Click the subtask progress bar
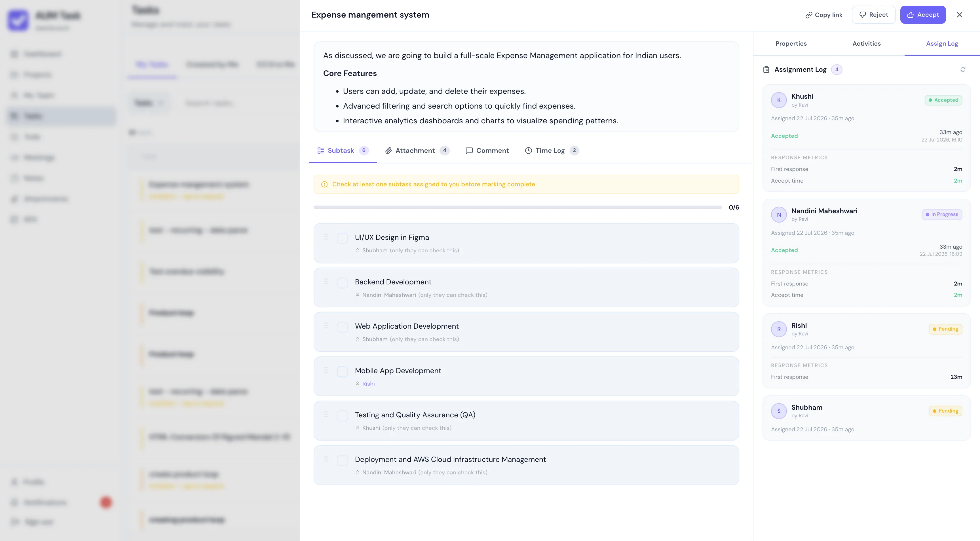980x541 pixels. (518, 207)
